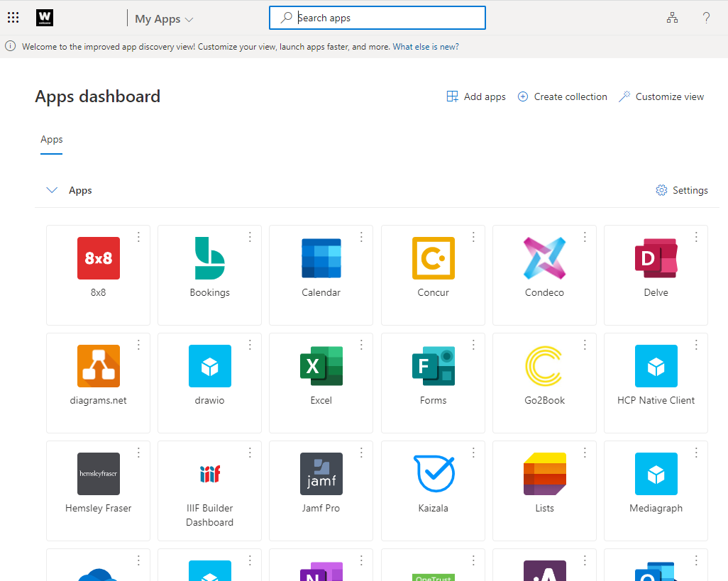Screen dimensions: 728x581
Task: Open the My Apps dropdown
Action: click(x=164, y=19)
